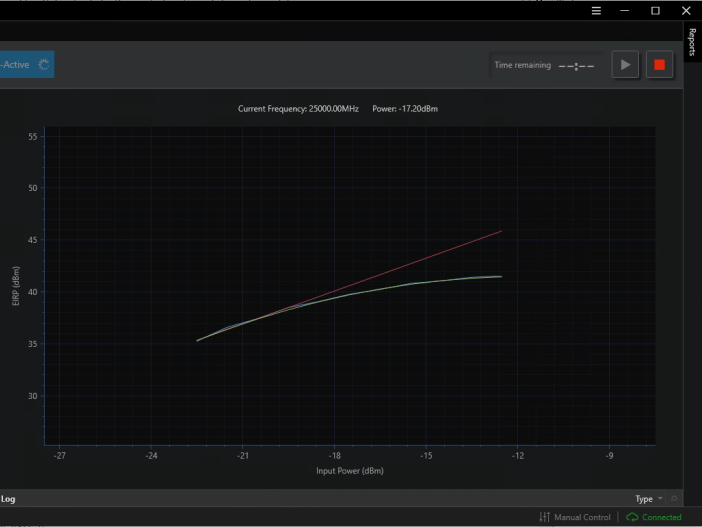Maximize the application window
The height and width of the screenshot is (527, 702).
[655, 11]
